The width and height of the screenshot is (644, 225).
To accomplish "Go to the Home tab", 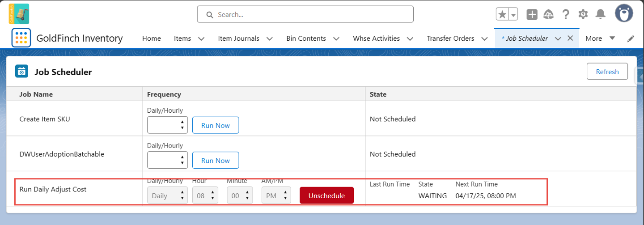I will (x=152, y=38).
